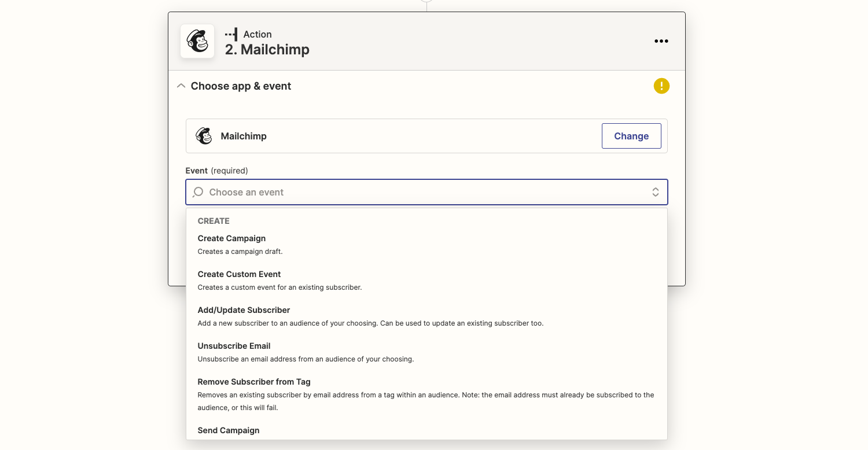
Task: Click the "2. Mailchimp" step title
Action: click(x=267, y=50)
